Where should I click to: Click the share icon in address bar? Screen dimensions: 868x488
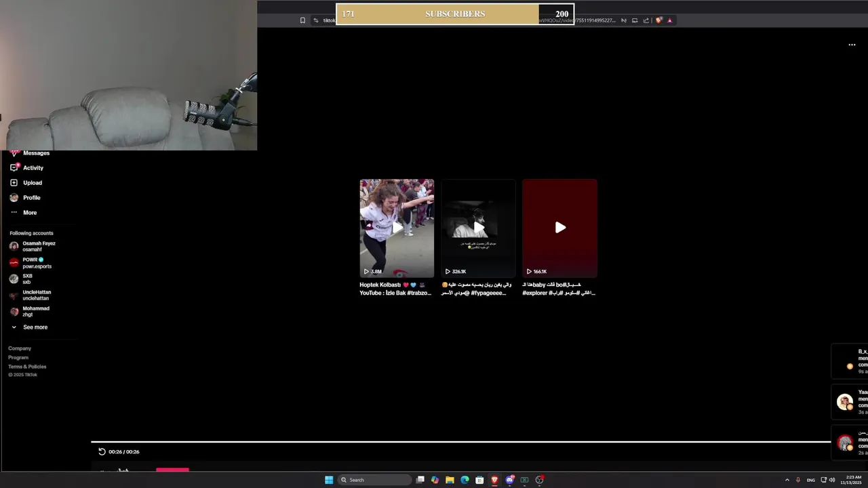point(646,20)
